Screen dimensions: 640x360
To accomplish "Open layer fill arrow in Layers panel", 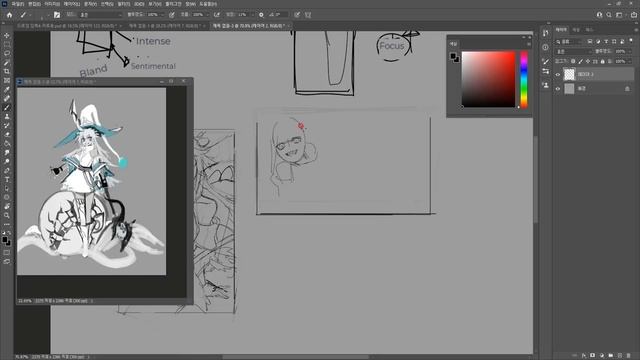I will point(630,61).
